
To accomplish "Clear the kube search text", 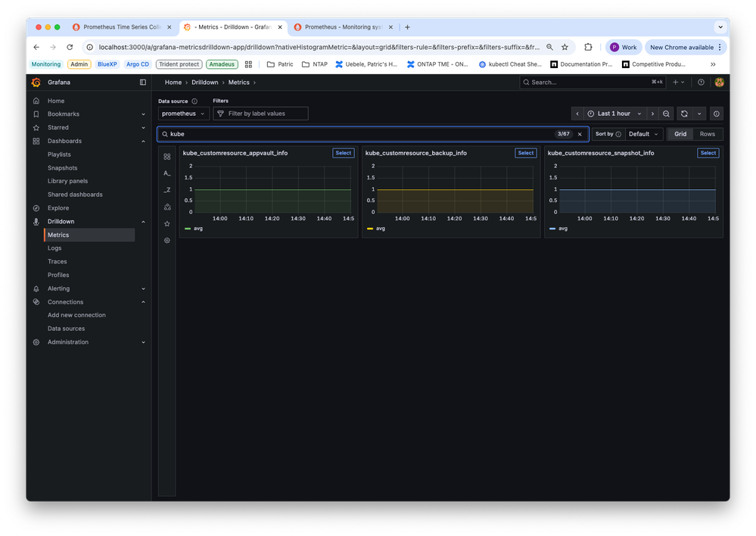I will pos(580,134).
